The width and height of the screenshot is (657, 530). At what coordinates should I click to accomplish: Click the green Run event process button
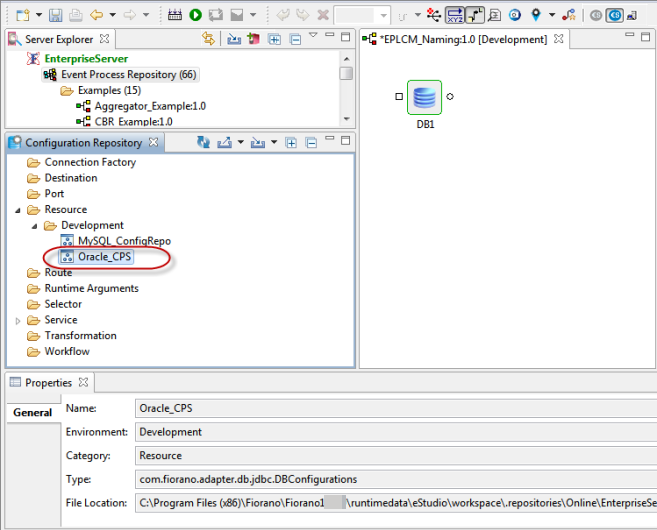tap(195, 16)
